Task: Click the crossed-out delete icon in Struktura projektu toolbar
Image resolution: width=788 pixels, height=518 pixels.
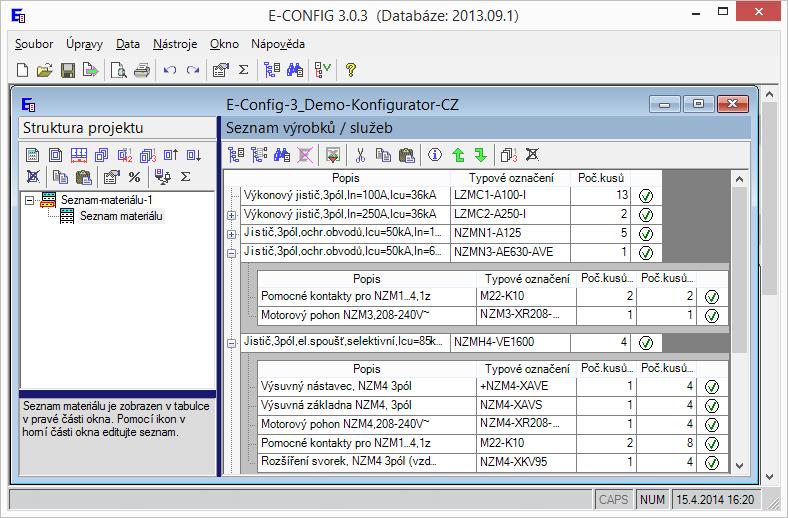Action: click(x=33, y=177)
